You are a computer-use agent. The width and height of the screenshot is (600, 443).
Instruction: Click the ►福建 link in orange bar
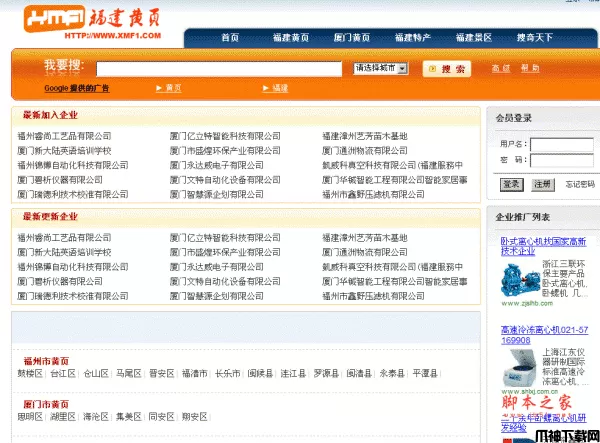[x=275, y=88]
